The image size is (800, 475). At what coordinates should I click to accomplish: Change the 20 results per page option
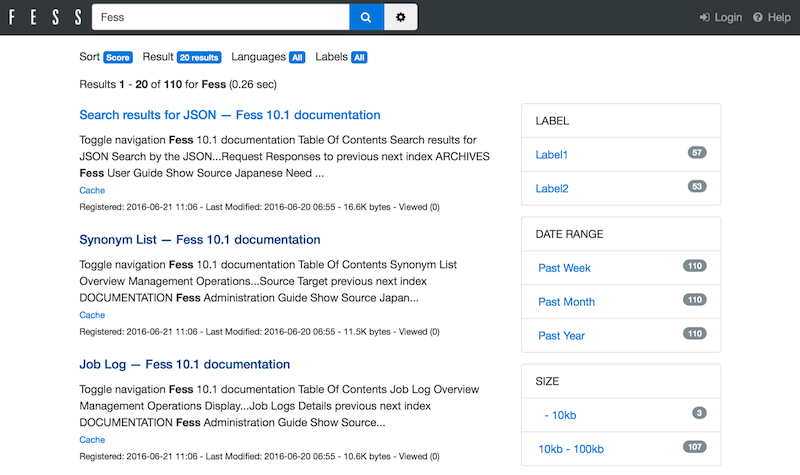[x=199, y=57]
